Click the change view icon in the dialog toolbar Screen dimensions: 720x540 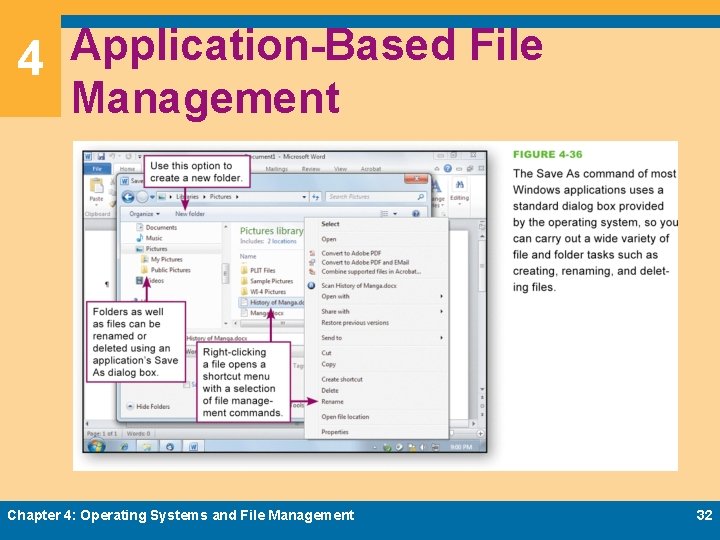click(x=384, y=214)
